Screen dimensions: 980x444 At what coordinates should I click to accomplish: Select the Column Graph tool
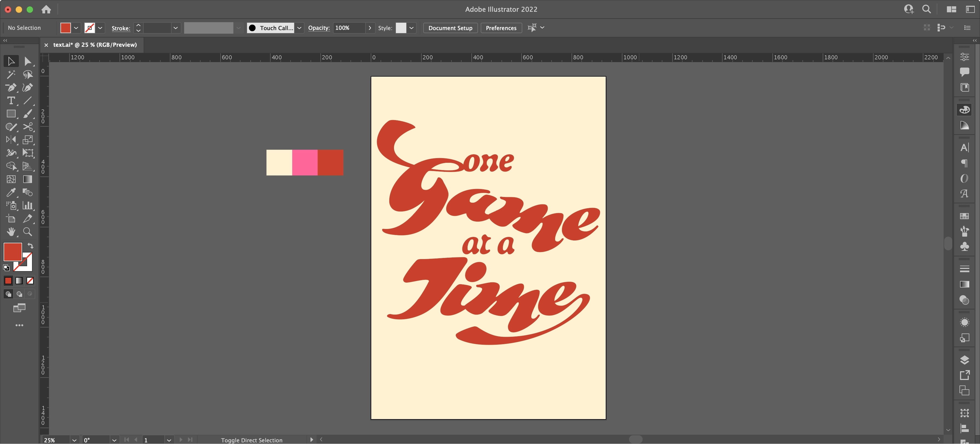pos(28,205)
